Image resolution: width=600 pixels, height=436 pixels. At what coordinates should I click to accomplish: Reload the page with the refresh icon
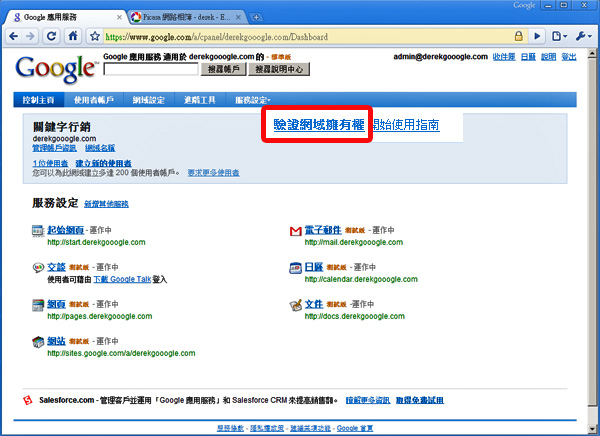click(51, 36)
